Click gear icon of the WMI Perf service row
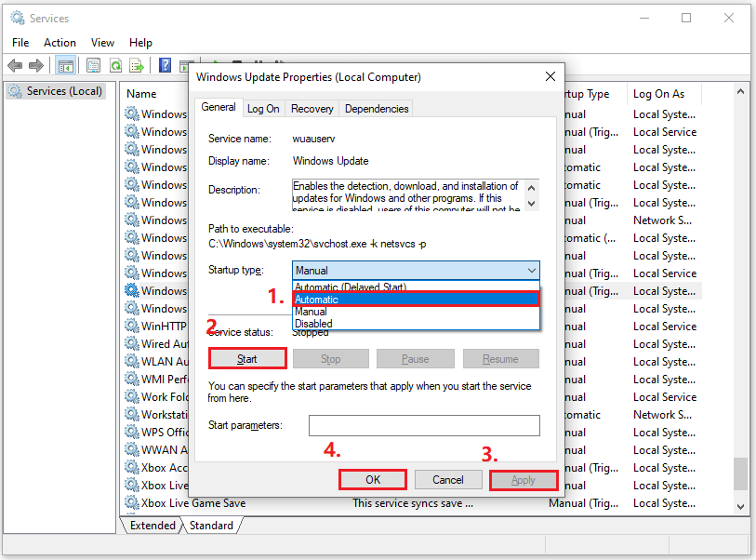The width and height of the screenshot is (756, 560). pyautogui.click(x=132, y=379)
